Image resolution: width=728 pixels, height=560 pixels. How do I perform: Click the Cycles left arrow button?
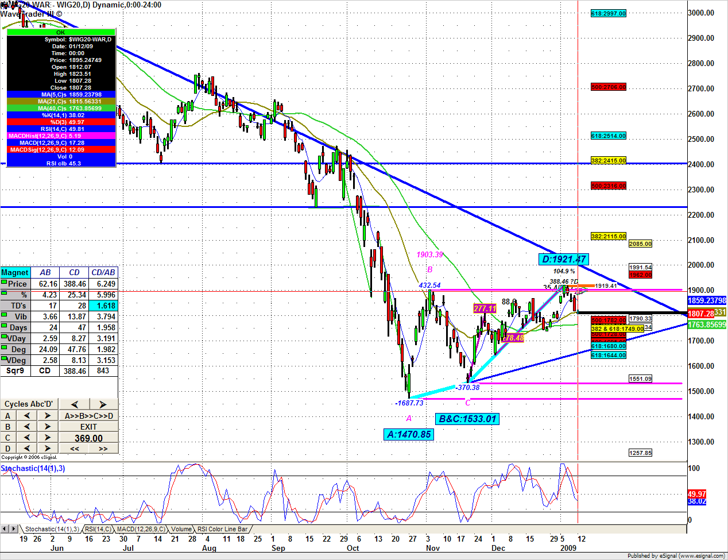[74, 404]
